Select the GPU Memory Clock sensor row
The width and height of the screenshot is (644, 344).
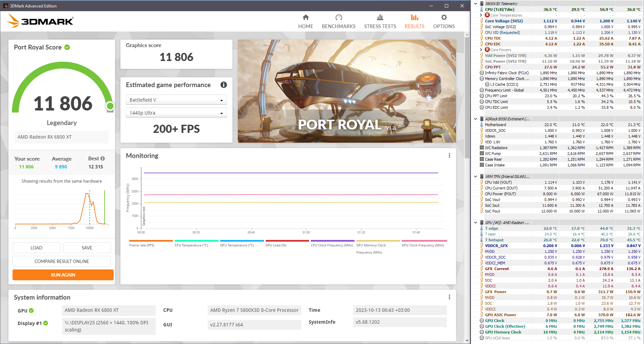(560, 332)
